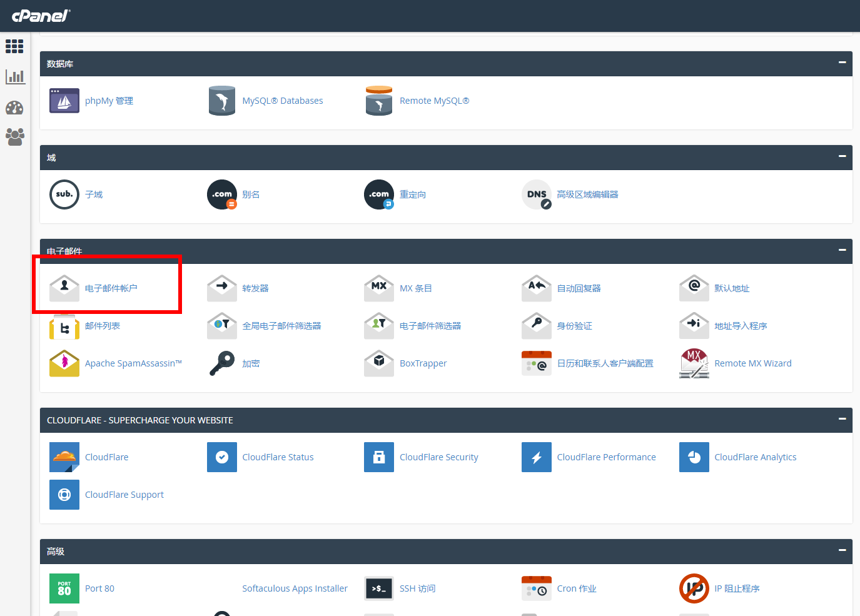Viewport: 860px width, 616px height.
Task: Click the sidebar dashboard gauge icon
Action: tap(14, 108)
